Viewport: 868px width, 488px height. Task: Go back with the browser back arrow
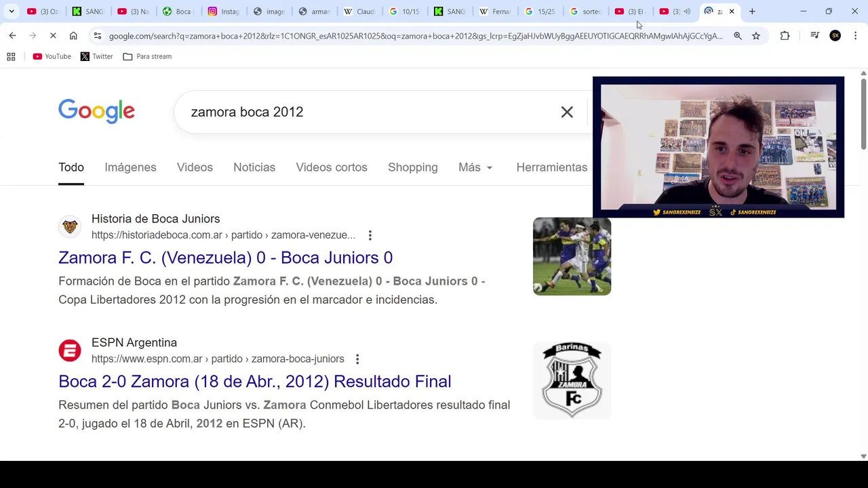point(12,36)
